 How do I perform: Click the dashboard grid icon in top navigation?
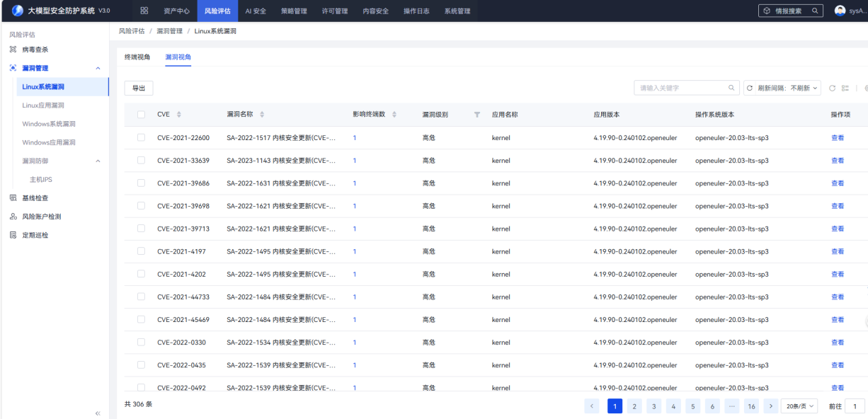144,11
